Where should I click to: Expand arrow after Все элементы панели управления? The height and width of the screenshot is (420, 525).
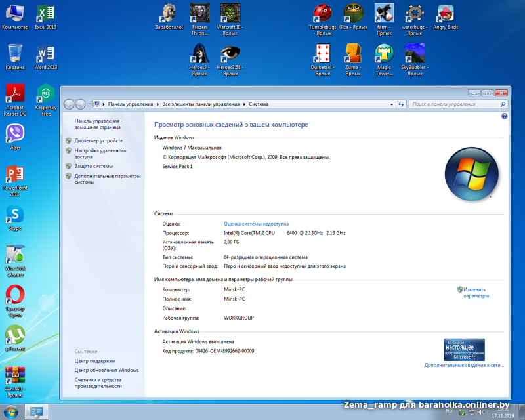244,104
